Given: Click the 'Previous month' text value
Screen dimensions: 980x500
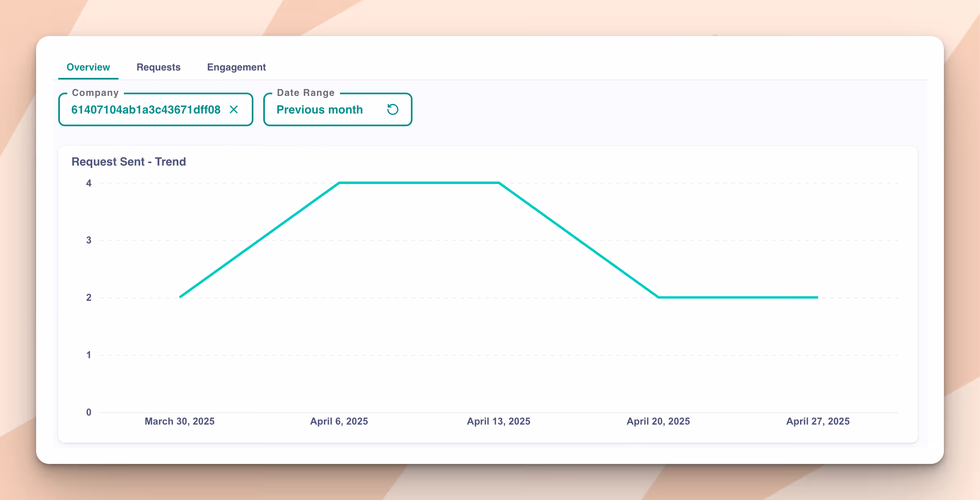Looking at the screenshot, I should coord(319,110).
